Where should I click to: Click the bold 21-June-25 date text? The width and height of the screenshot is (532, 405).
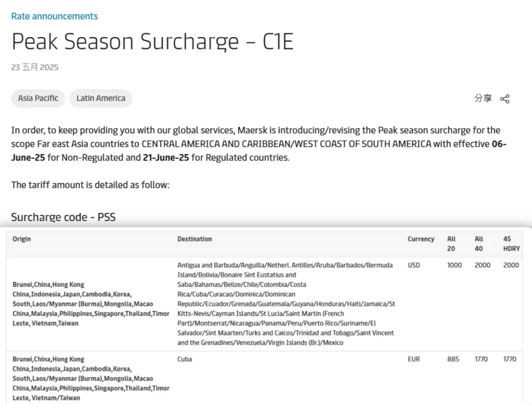click(166, 158)
